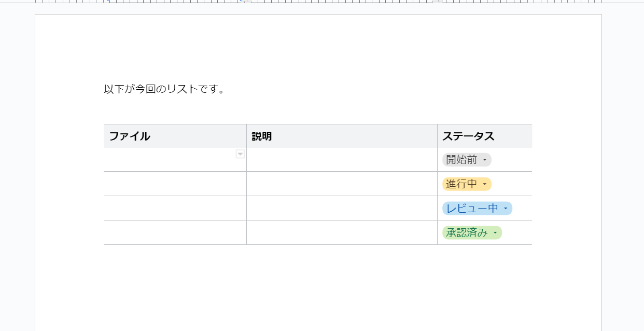The height and width of the screenshot is (331, 644).
Task: Click the paragraph text 以下が今回のリストです。
Action: pos(164,89)
